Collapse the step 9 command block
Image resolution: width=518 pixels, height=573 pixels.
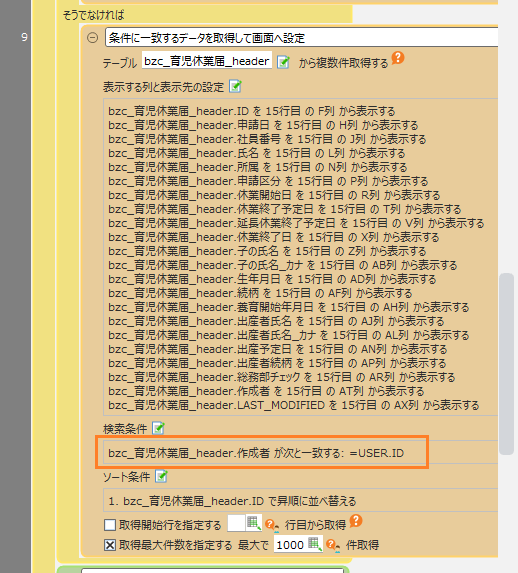(x=92, y=38)
